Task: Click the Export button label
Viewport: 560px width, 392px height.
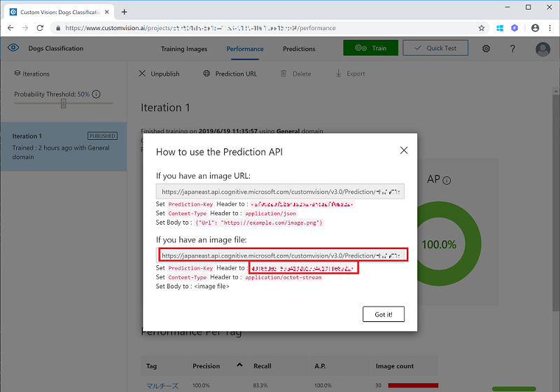Action: click(356, 73)
